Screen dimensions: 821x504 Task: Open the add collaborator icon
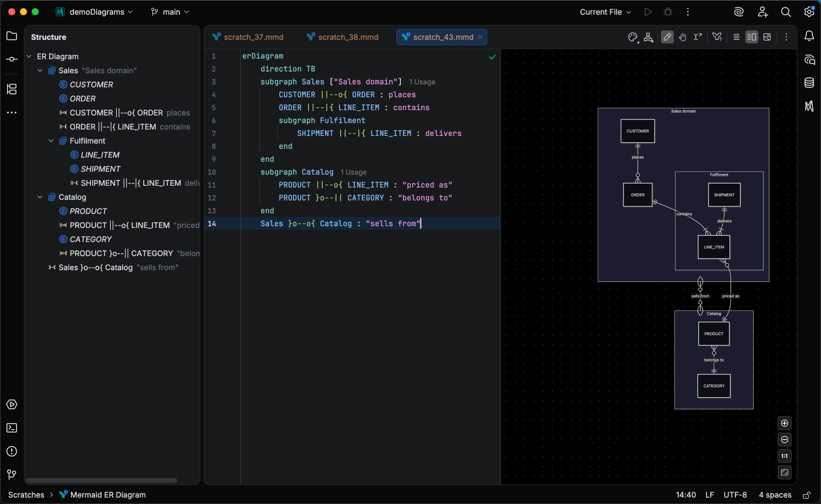(x=762, y=12)
